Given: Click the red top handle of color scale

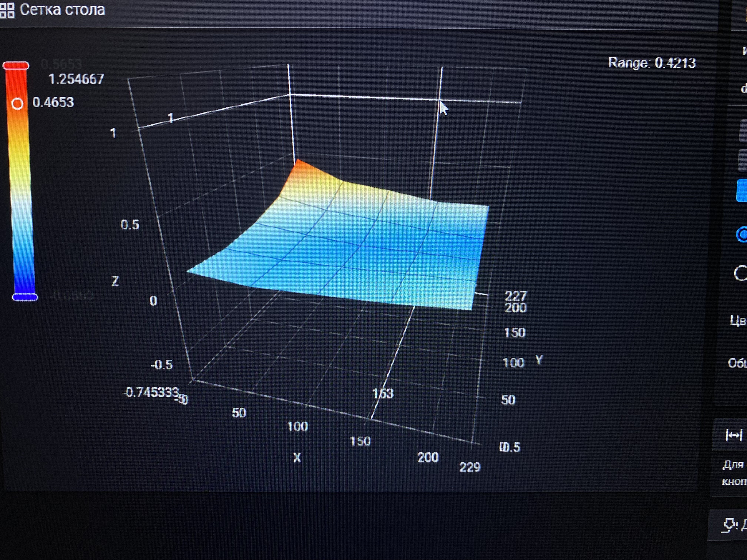Looking at the screenshot, I should pos(16,66).
